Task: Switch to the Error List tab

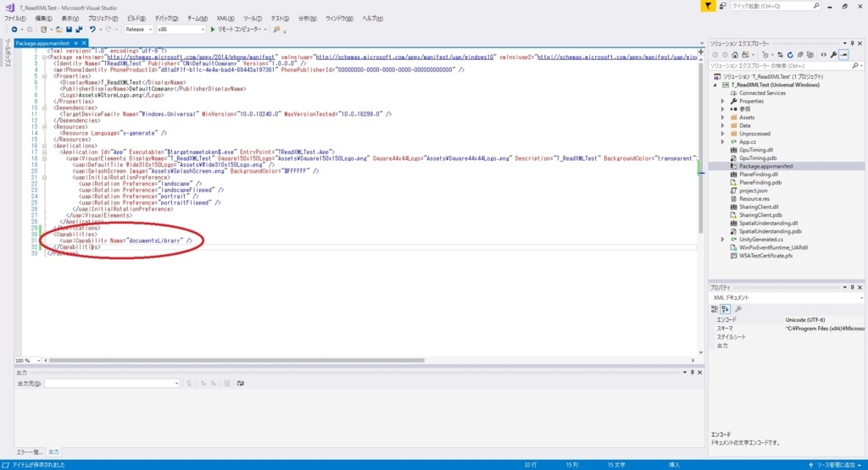Action: pos(30,451)
